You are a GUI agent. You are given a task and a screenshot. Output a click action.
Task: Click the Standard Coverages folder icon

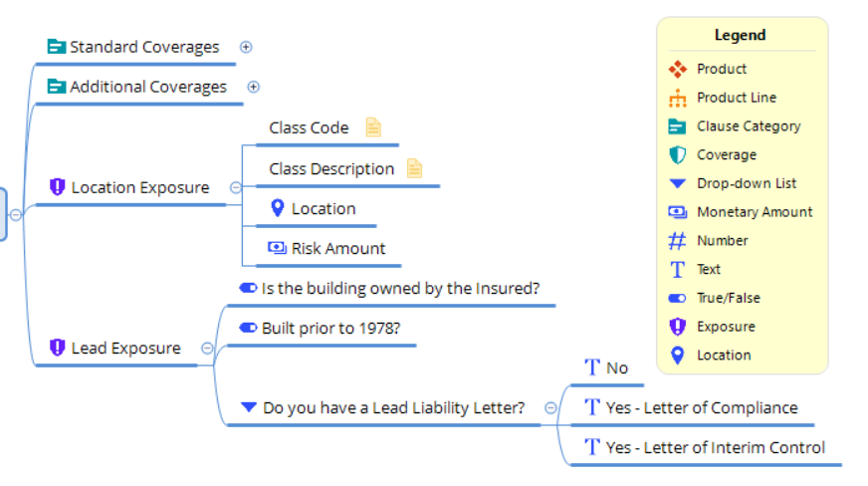pyautogui.click(x=56, y=47)
